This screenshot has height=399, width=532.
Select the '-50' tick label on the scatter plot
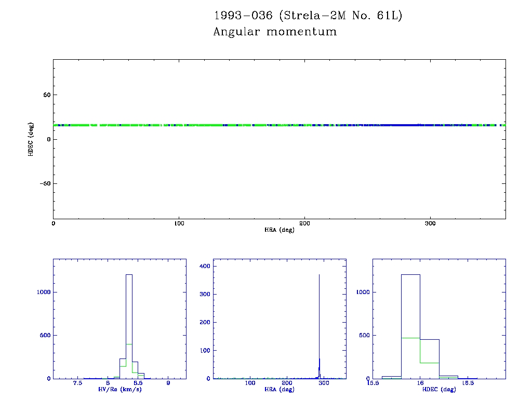tap(44, 184)
